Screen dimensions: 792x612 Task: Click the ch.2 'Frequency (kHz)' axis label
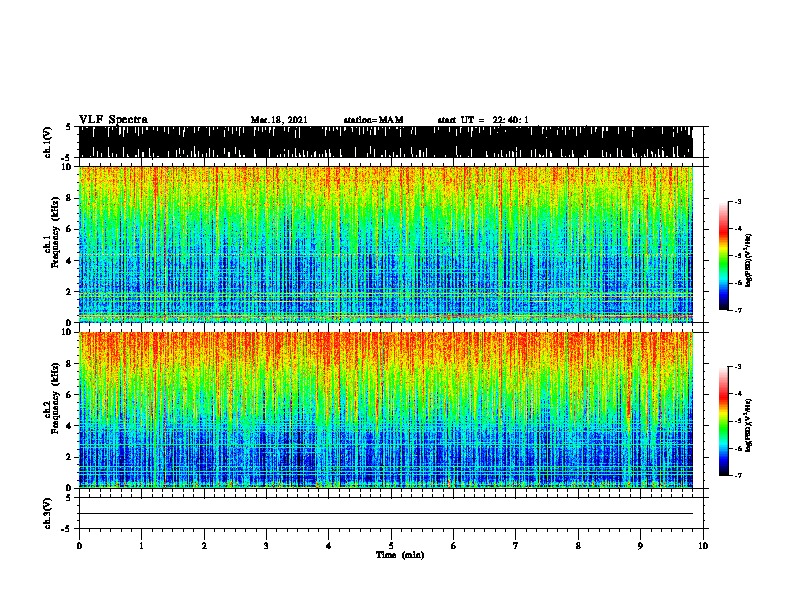(x=55, y=398)
